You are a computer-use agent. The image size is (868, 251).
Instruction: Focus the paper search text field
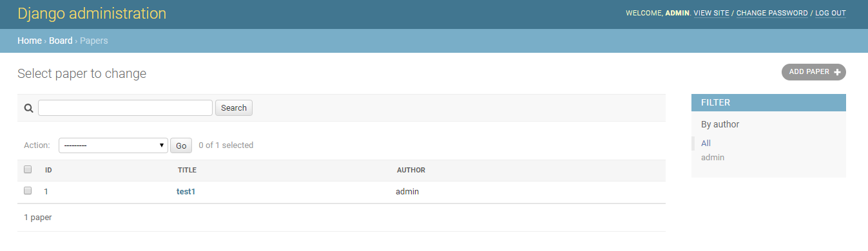click(125, 108)
